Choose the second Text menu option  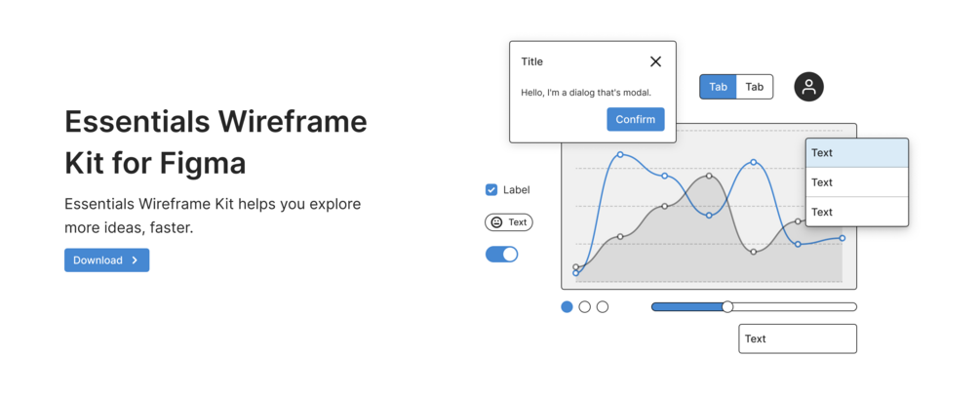pos(856,182)
